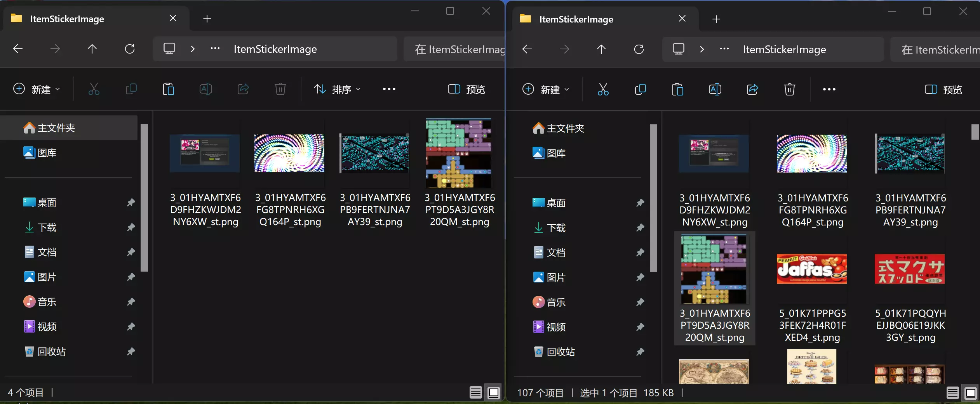Click the Cut icon in right window toolbar
Viewport: 980px width, 404px height.
click(603, 90)
